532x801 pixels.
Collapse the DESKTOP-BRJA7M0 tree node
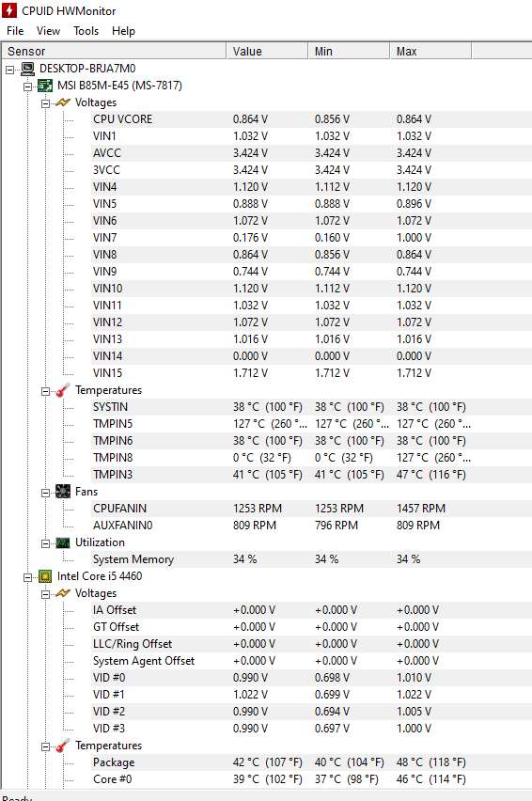[9, 70]
